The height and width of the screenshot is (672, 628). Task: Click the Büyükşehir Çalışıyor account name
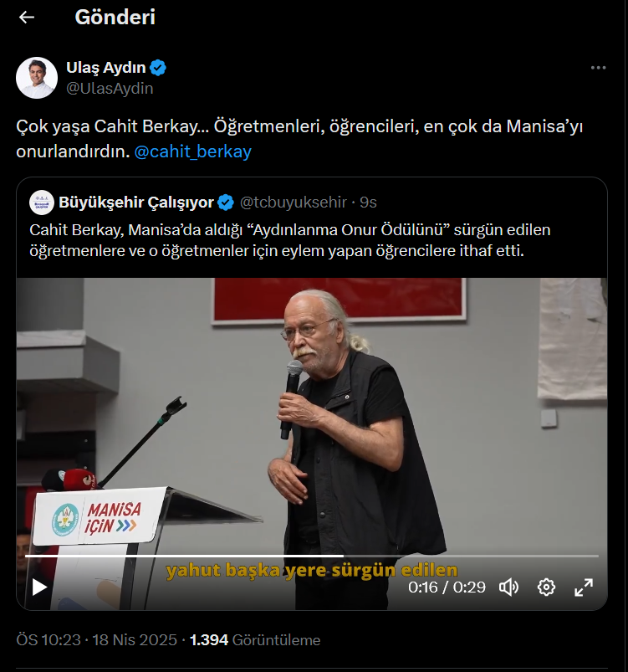pos(136,203)
